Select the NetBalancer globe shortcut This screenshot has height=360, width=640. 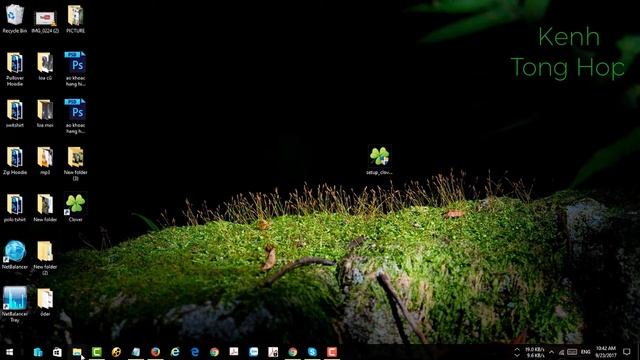(15, 255)
